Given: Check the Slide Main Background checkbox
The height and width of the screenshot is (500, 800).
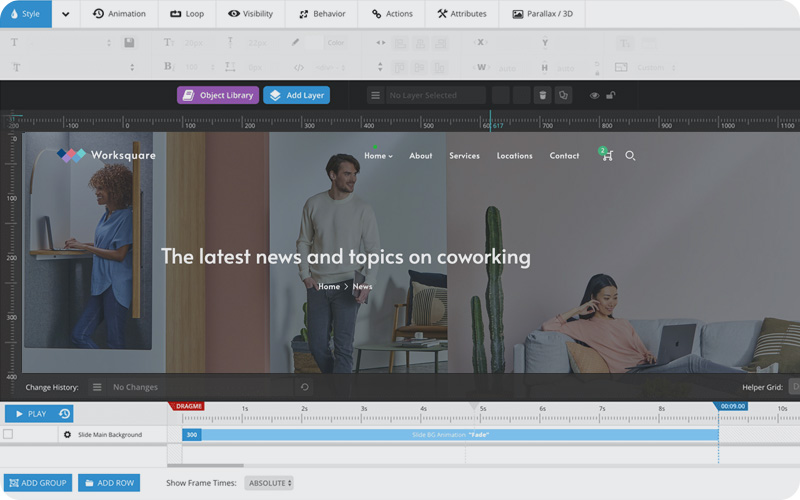Looking at the screenshot, I should pos(8,434).
